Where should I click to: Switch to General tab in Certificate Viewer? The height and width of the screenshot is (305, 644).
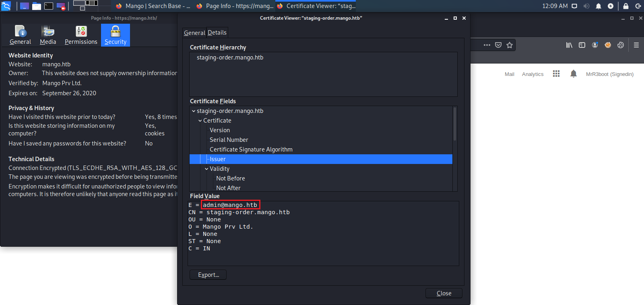coord(194,33)
